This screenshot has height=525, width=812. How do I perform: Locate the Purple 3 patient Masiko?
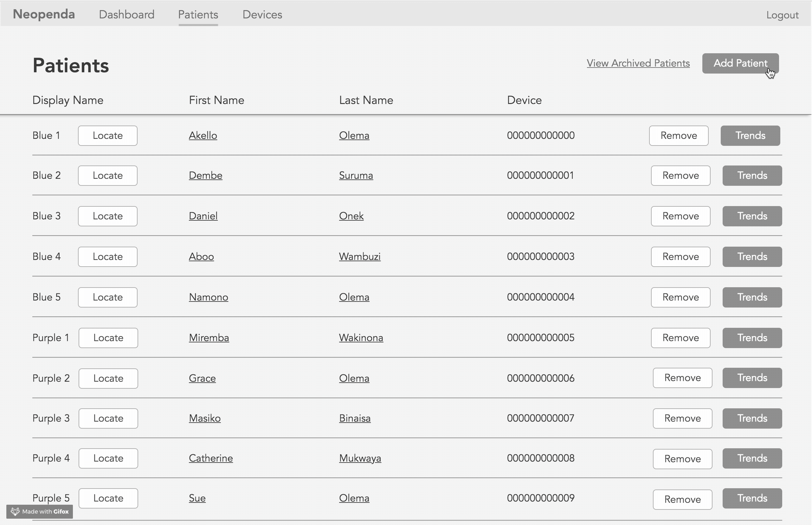[108, 418]
